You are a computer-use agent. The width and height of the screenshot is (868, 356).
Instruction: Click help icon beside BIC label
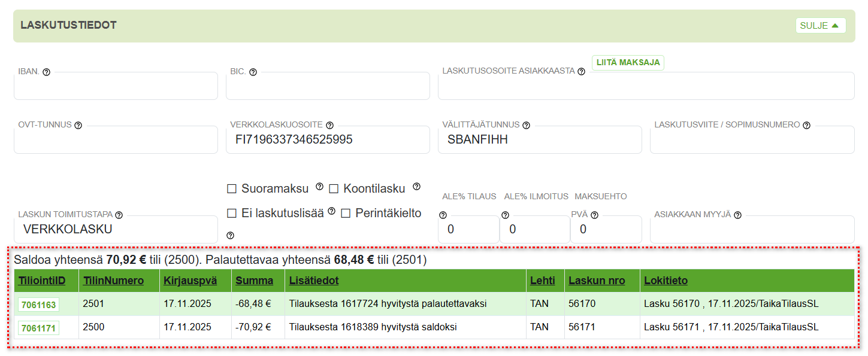point(253,72)
